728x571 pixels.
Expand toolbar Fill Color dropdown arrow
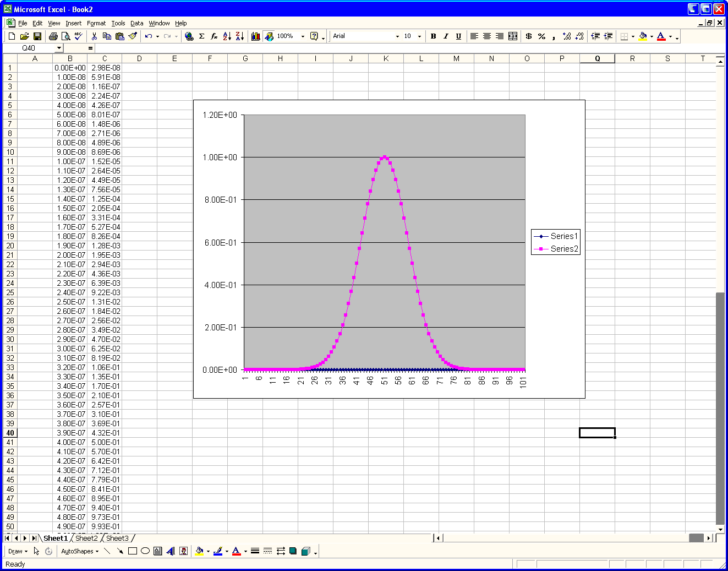[652, 36]
